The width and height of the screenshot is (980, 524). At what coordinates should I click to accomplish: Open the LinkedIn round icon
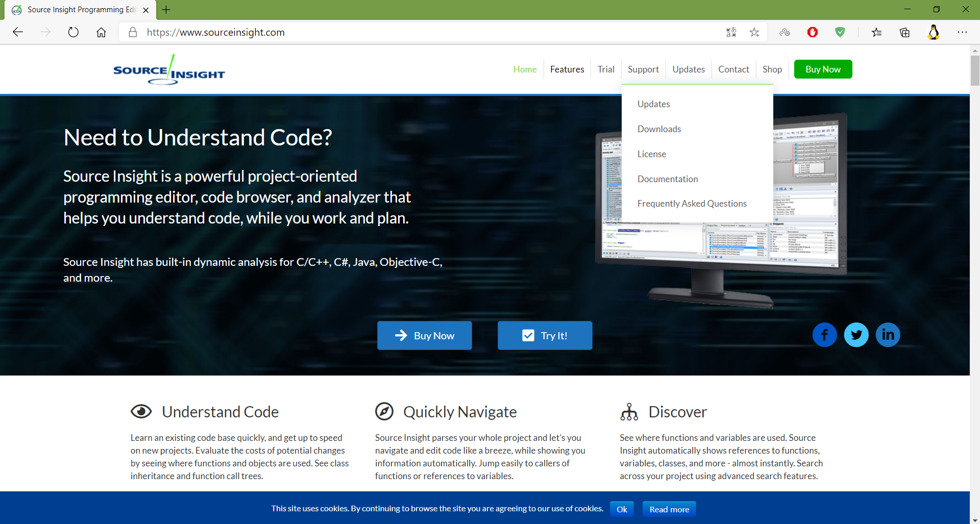click(x=888, y=335)
